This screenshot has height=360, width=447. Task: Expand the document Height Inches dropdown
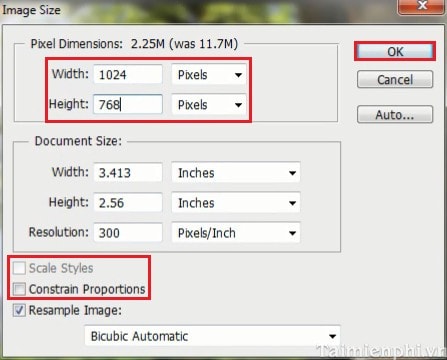pos(236,203)
